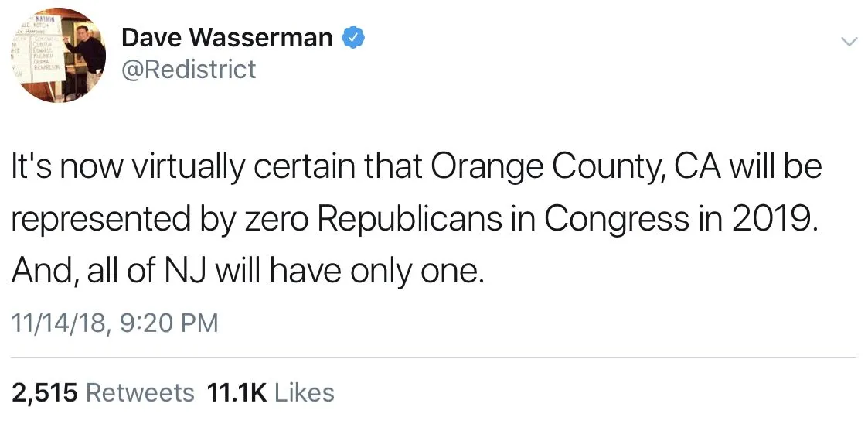Viewport: 868px width, 424px height.
Task: Click the word Retweets
Action: 140,392
